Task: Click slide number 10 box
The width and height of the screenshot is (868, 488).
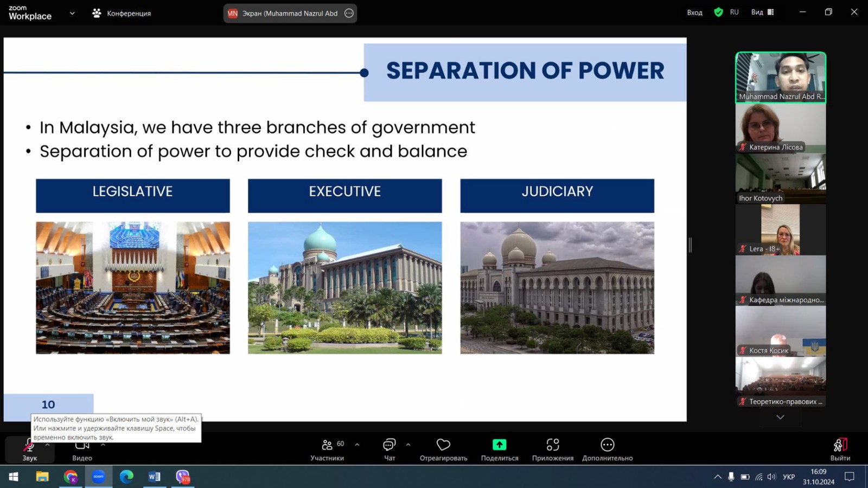Action: (48, 405)
